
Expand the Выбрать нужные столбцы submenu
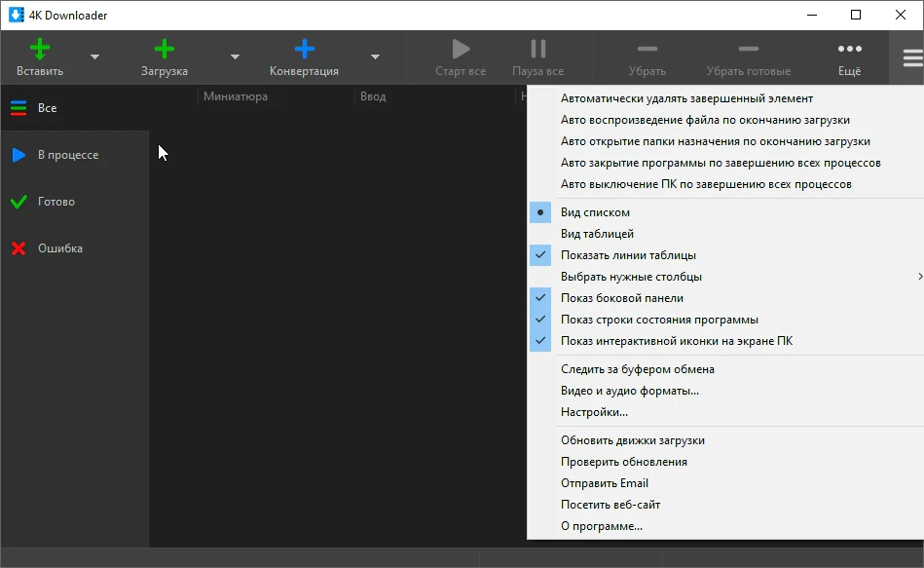[x=726, y=277]
